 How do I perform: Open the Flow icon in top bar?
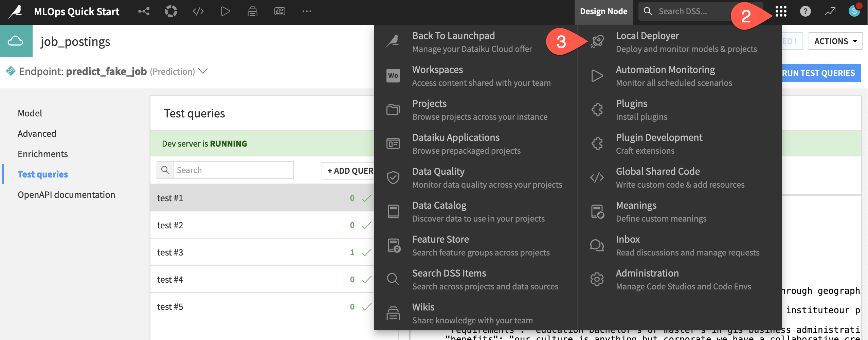point(144,12)
